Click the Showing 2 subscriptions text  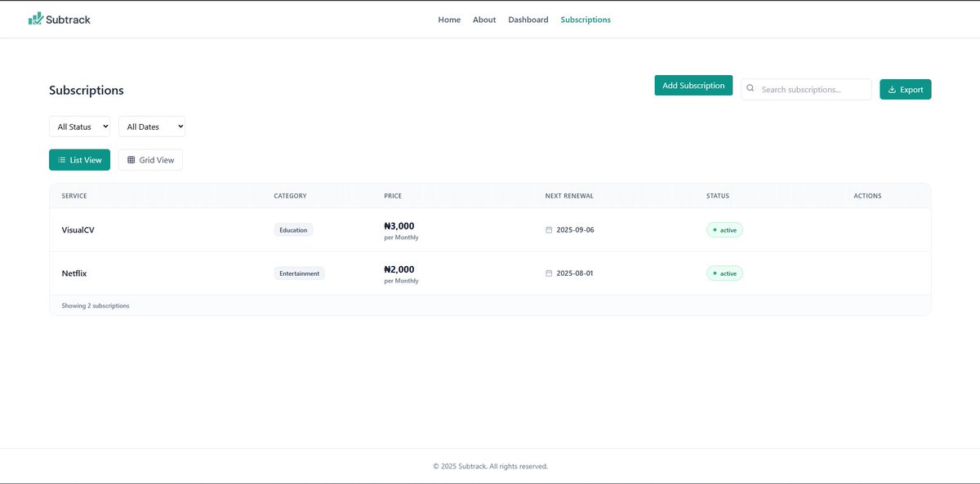point(96,306)
